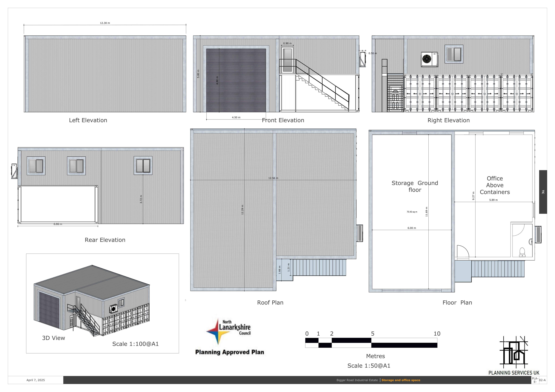The width and height of the screenshot is (555, 392).
Task: Click 'Storage and office space' title text
Action: click(401, 380)
